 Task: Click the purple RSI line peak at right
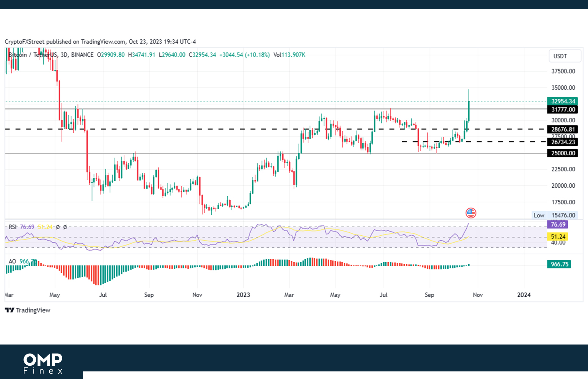tap(468, 224)
